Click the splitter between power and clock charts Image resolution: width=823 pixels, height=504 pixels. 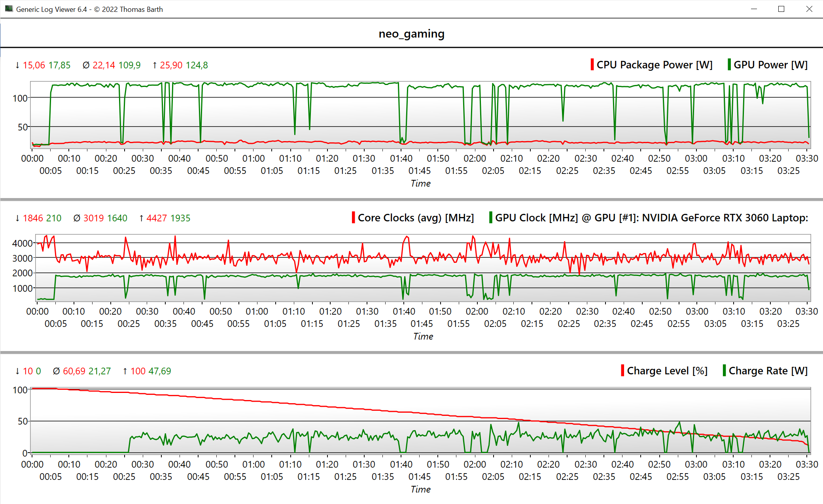click(411, 200)
